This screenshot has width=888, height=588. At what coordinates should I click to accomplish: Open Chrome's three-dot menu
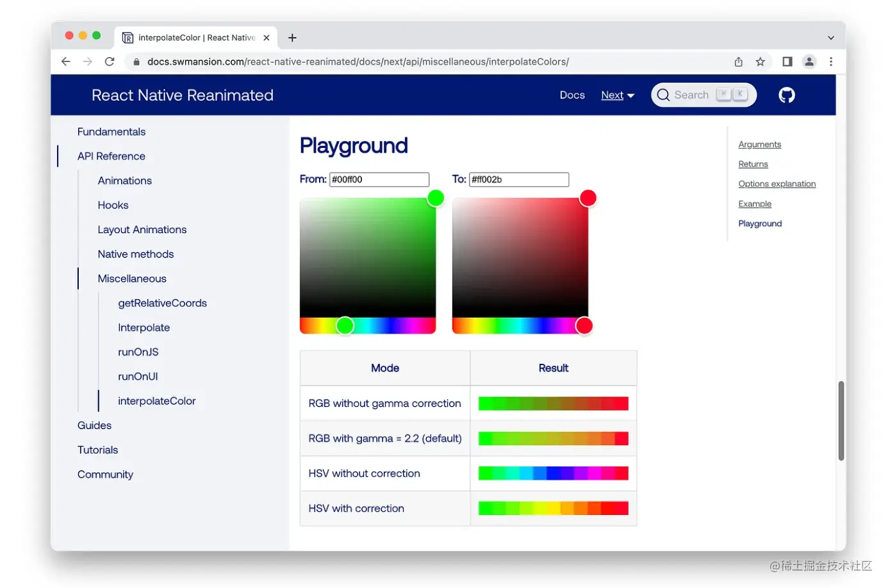(x=831, y=61)
